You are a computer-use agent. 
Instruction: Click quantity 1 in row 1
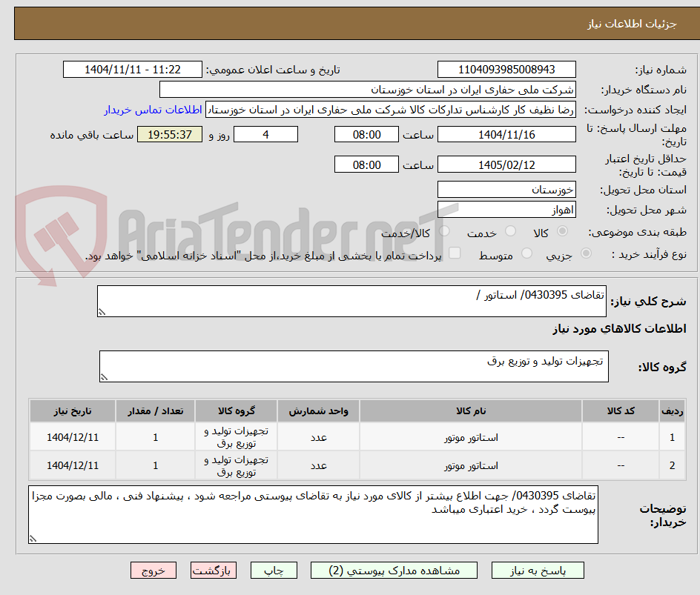click(156, 438)
